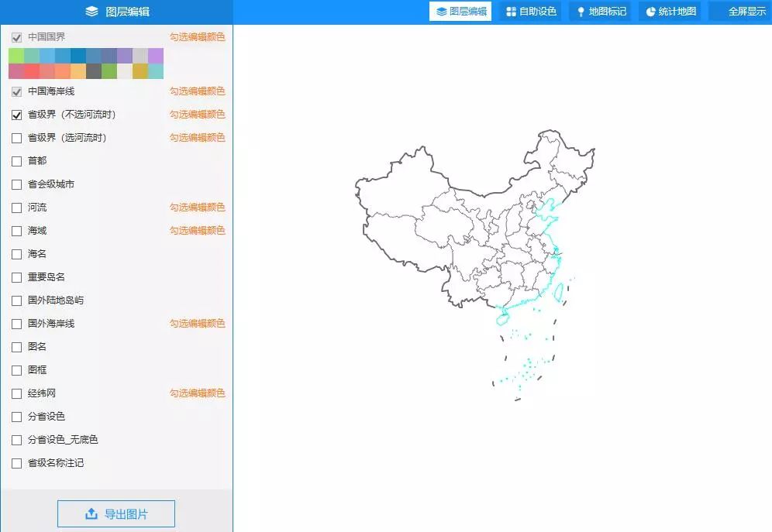
Task: Click the cyan Hainan island outline on the map
Action: point(501,320)
